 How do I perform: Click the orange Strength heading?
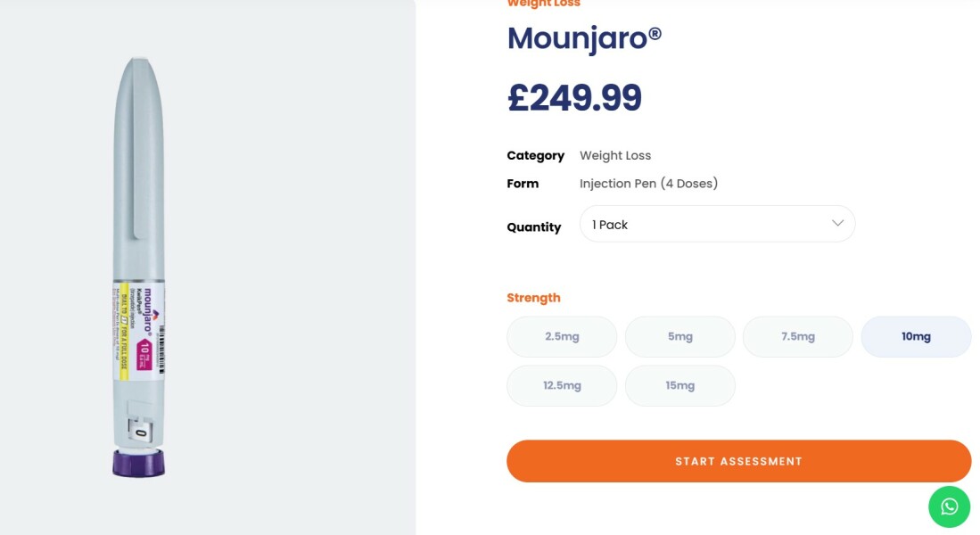(x=533, y=298)
